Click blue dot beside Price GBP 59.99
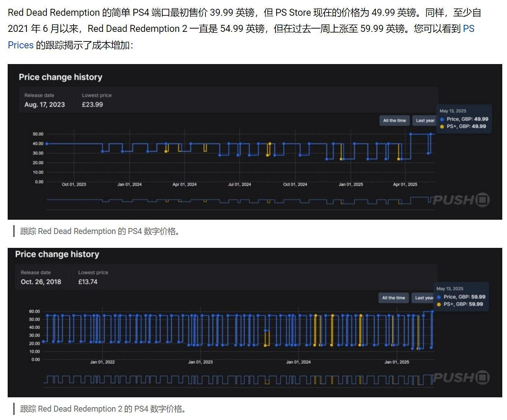 tap(439, 297)
